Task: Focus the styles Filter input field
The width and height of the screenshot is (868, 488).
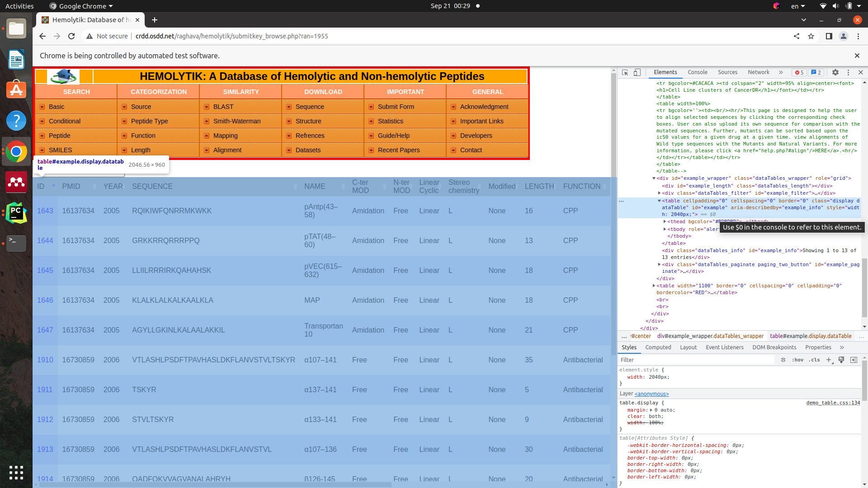Action: coord(696,360)
